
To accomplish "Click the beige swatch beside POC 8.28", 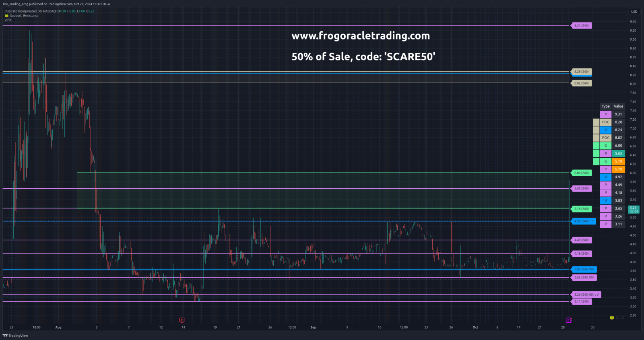I will pos(596,122).
